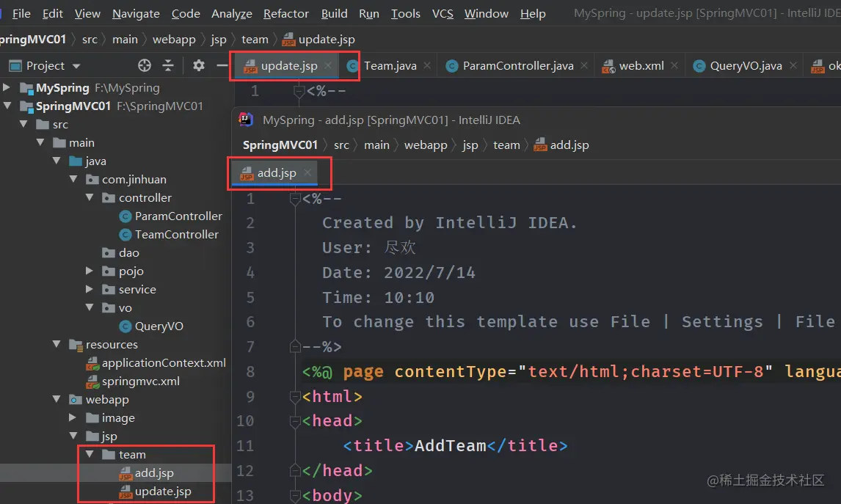Click team in the front window breadcrumb

506,145
